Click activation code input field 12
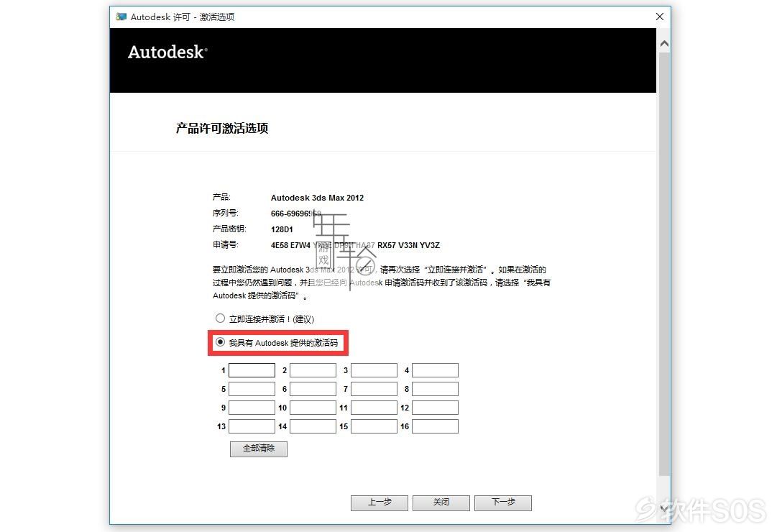The width and height of the screenshot is (777, 532). click(x=435, y=408)
